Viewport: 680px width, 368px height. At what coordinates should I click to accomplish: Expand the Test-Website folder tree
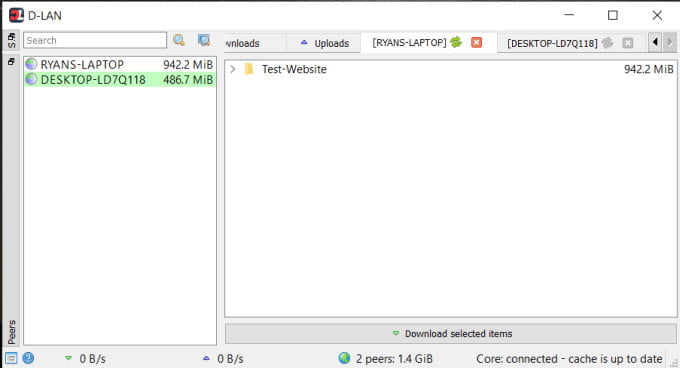pyautogui.click(x=233, y=69)
